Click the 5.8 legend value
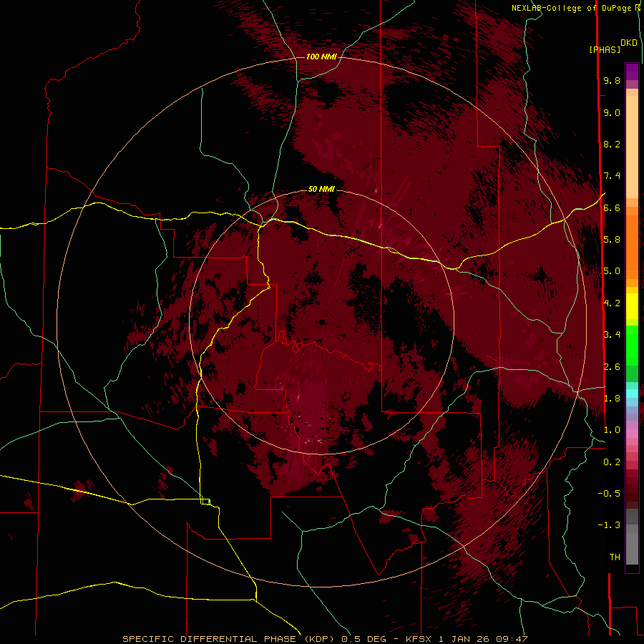Screen dimensions: 644x644 click(612, 240)
